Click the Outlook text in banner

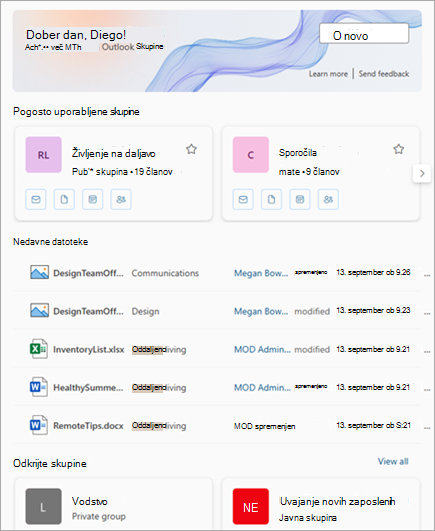click(118, 47)
